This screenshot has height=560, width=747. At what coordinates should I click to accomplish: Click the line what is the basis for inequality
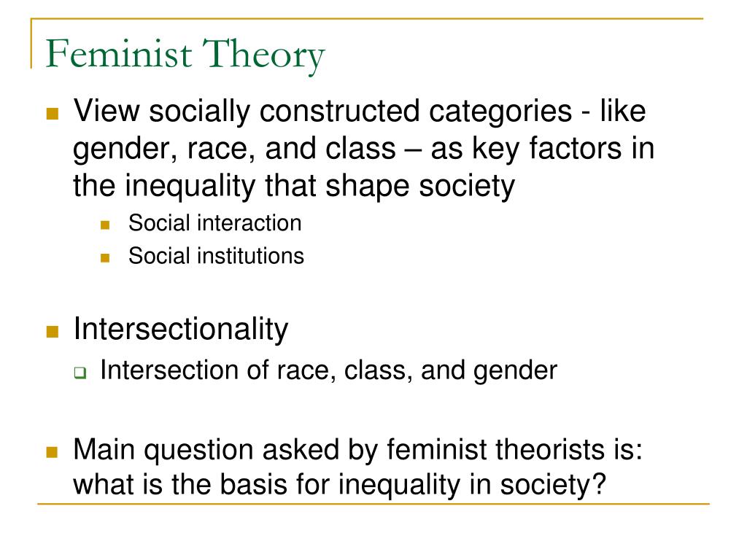click(x=340, y=485)
